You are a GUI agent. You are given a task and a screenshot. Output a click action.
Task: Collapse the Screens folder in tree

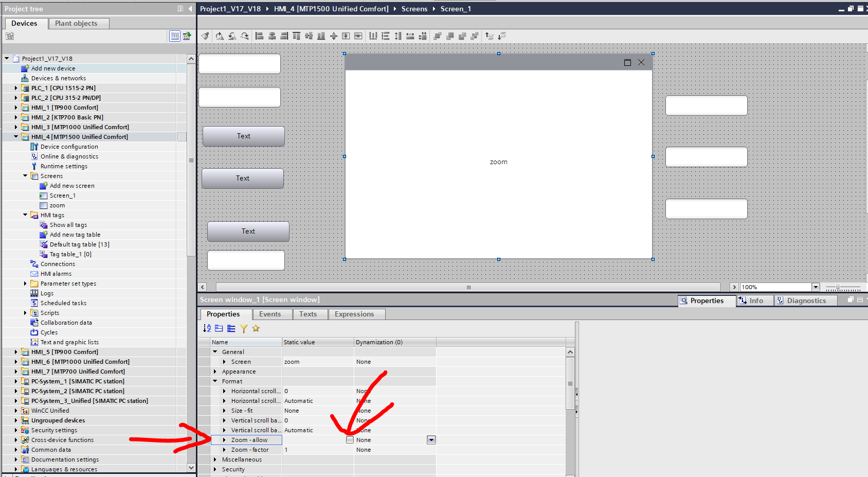[x=25, y=176]
